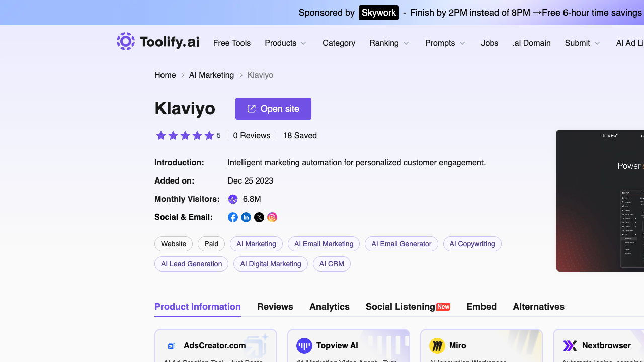Open AI Marketing breadcrumb link
This screenshot has height=362, width=644.
(211, 75)
